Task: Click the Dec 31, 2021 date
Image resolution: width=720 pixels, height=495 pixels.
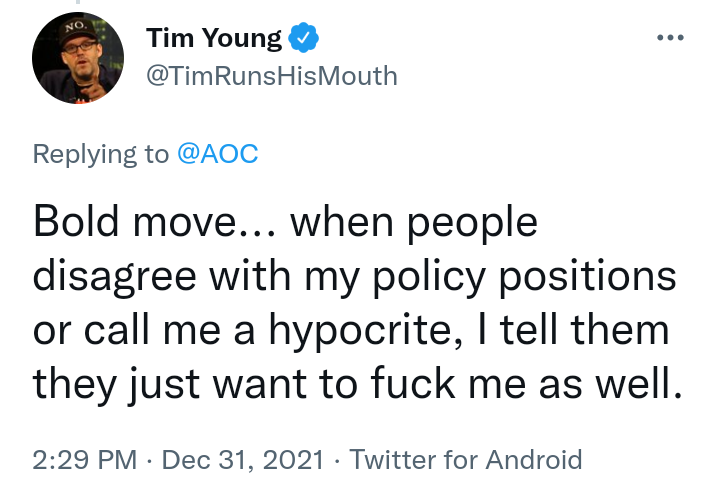Action: coord(243,460)
